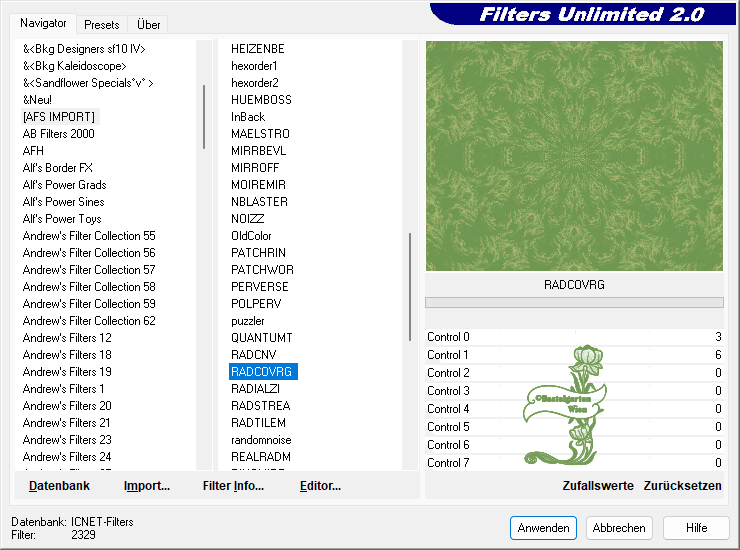Adjust the Control 5 slider
The image size is (740, 550).
coord(574,427)
